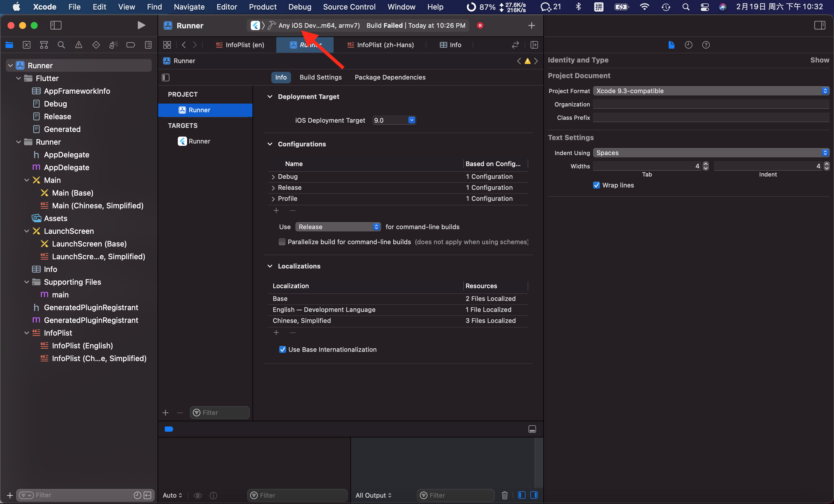
Task: Open the Source Control menu
Action: tap(349, 7)
